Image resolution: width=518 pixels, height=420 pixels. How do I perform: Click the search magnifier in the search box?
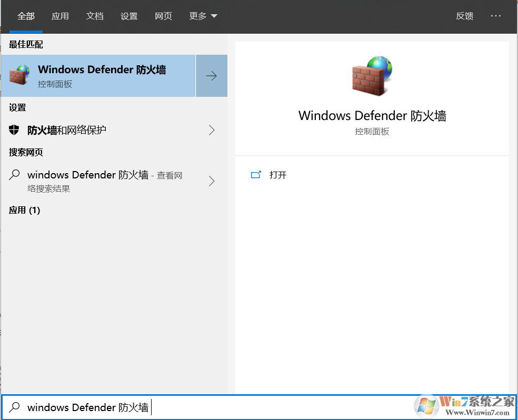pyautogui.click(x=14, y=407)
